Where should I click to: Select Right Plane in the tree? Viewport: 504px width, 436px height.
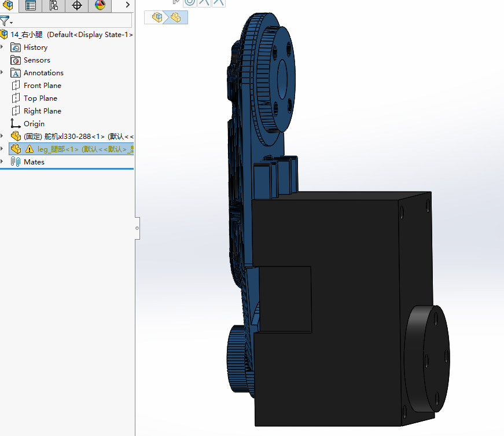click(x=42, y=111)
